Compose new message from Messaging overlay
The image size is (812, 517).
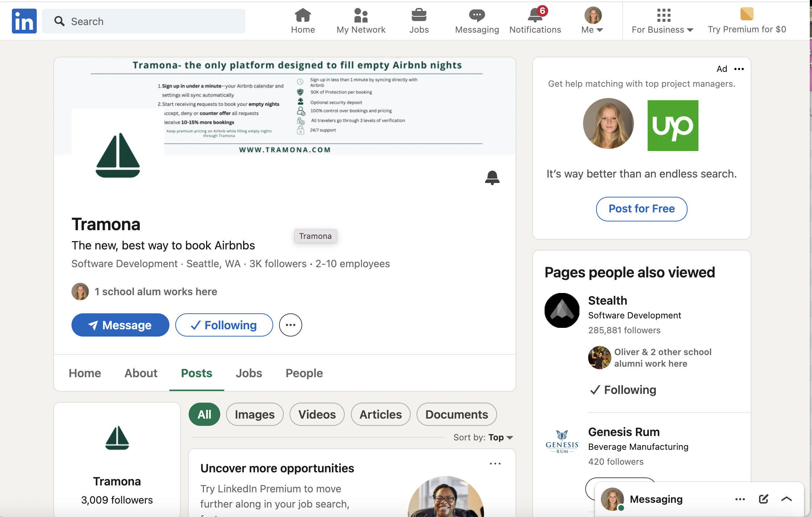point(763,499)
